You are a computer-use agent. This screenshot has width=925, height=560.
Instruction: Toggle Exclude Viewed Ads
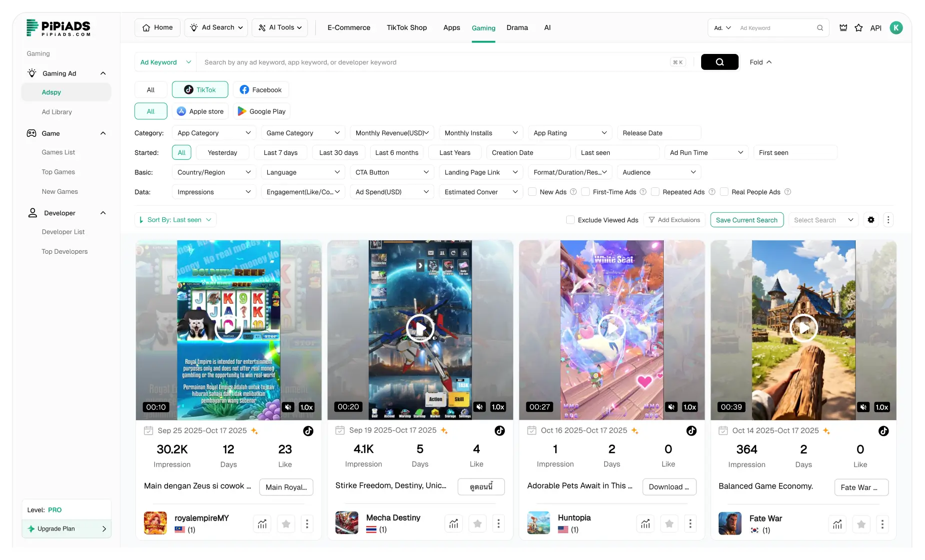(570, 220)
